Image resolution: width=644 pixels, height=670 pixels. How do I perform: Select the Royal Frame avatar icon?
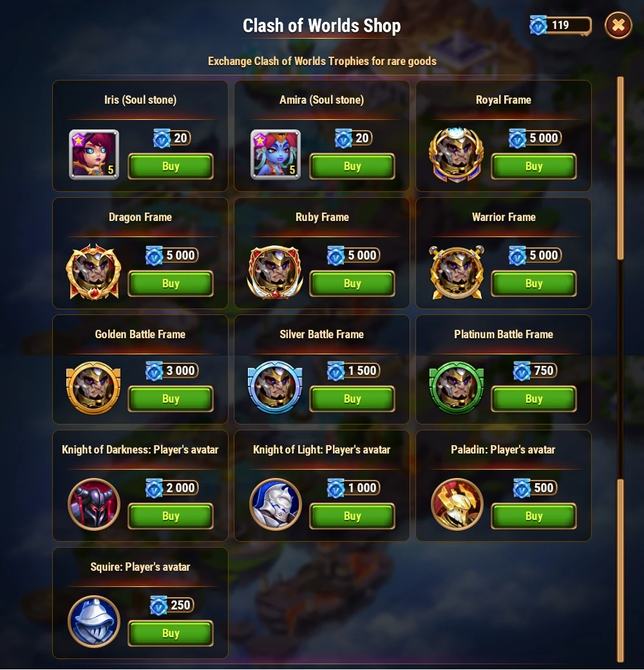coord(457,154)
